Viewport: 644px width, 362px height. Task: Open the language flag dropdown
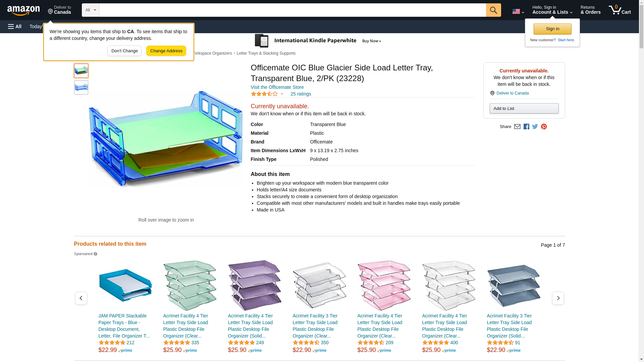518,11
